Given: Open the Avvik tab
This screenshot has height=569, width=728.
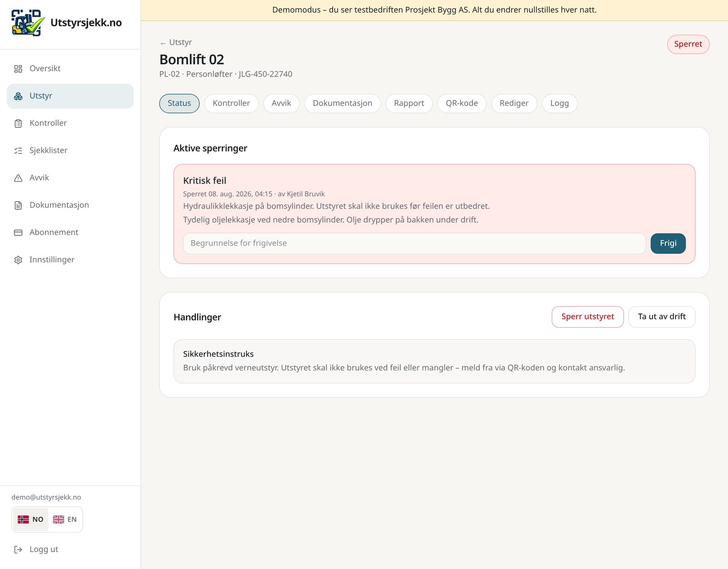Looking at the screenshot, I should [281, 103].
